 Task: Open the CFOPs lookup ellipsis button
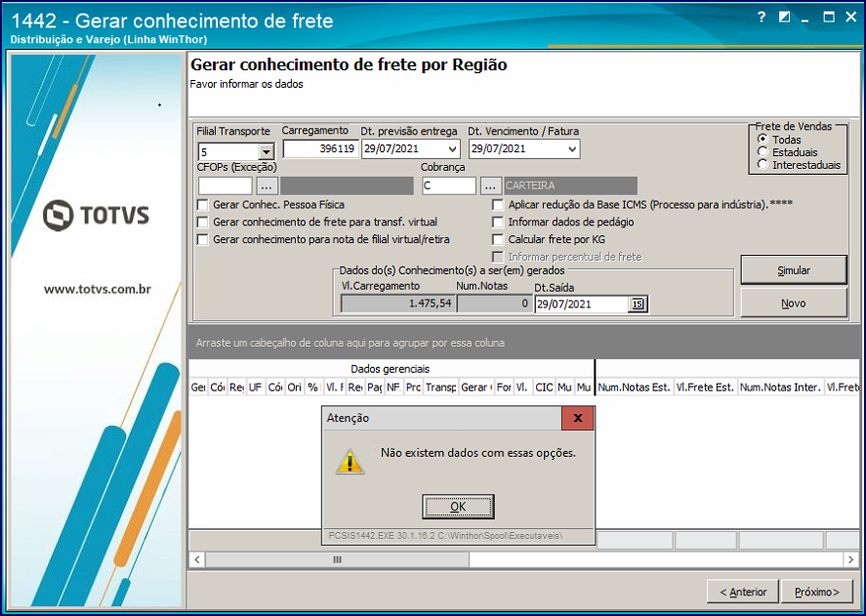(x=267, y=186)
